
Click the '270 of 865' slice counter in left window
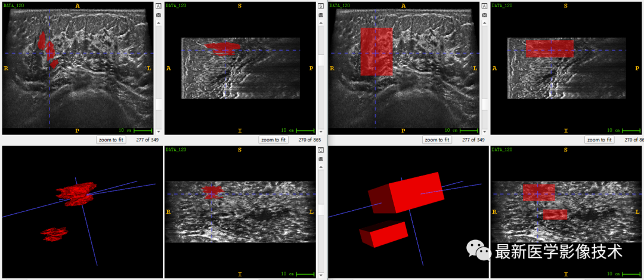(309, 140)
